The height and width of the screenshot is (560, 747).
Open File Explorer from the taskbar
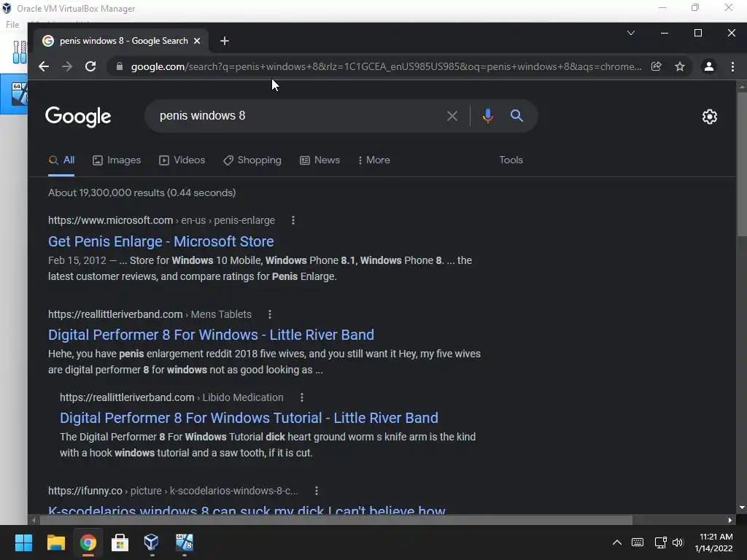click(55, 542)
